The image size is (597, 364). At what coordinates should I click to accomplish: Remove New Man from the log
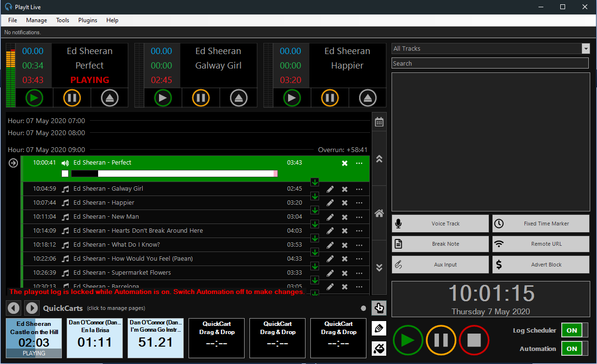pos(345,217)
